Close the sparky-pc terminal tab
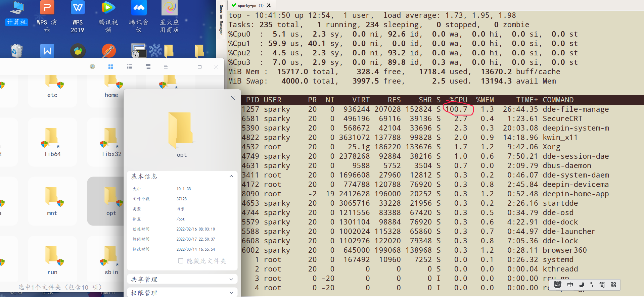The width and height of the screenshot is (644, 297). 269,5
